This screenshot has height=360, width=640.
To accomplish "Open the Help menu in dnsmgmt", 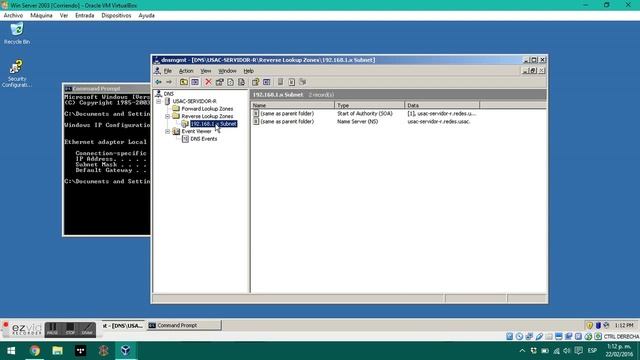I will 249,71.
